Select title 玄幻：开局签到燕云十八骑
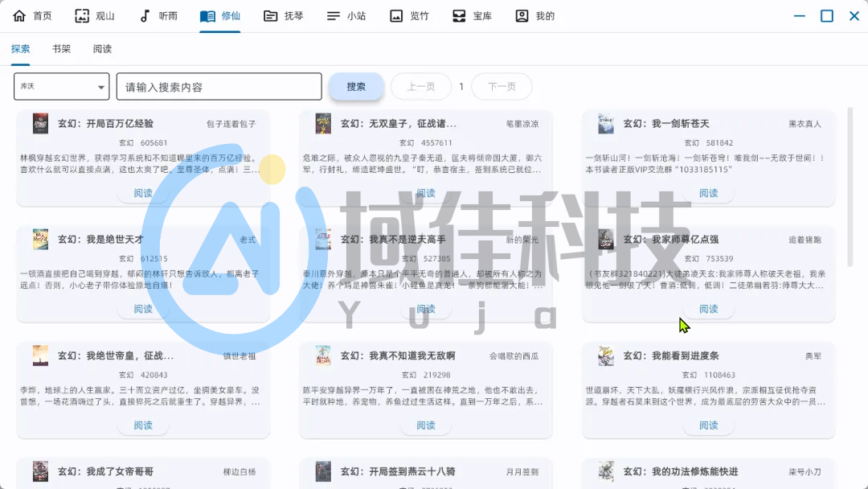 [398, 471]
